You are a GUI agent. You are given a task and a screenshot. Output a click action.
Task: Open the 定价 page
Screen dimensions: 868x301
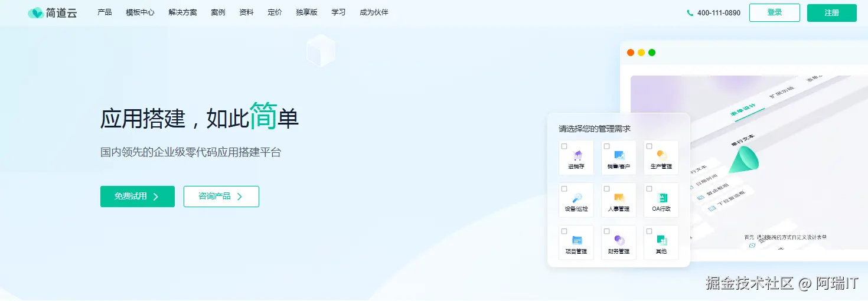click(x=275, y=12)
